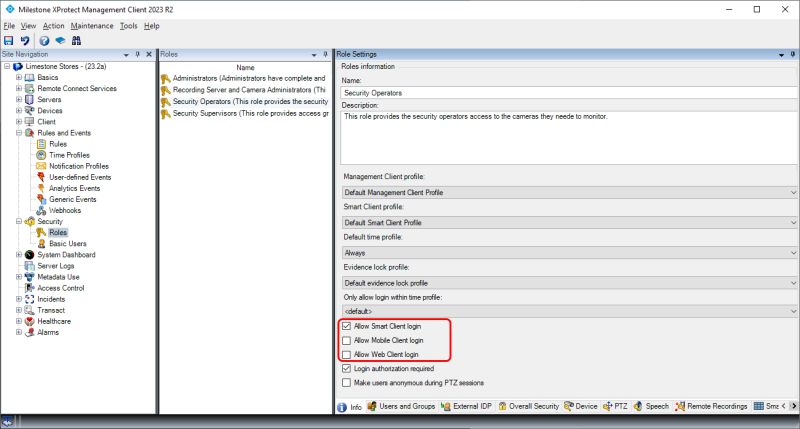Switch to the Users and Groups tab

pos(401,407)
